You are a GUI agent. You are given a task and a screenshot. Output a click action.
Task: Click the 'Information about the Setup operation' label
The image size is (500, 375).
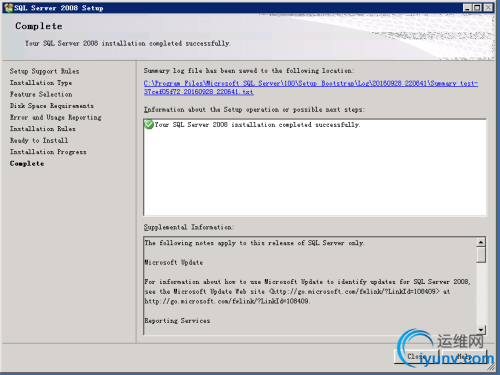[254, 110]
